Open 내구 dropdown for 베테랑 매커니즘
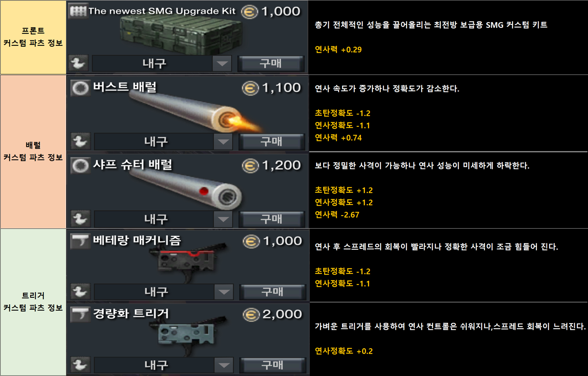The width and height of the screenshot is (588, 376). point(224,292)
